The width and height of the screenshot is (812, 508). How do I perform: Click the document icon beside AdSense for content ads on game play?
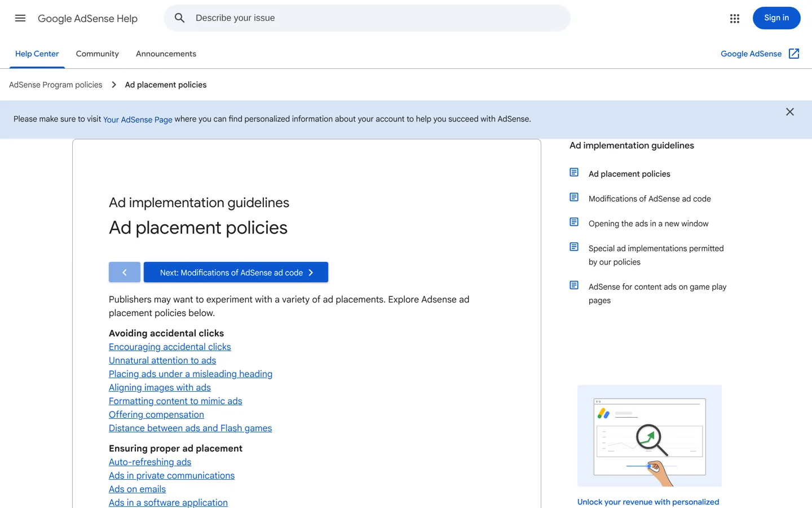(x=574, y=285)
